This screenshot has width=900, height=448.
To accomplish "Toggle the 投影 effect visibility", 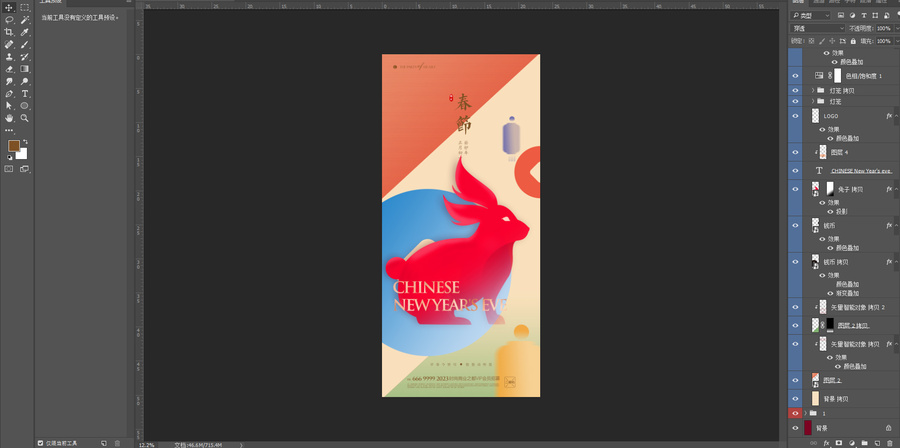I will click(x=831, y=212).
